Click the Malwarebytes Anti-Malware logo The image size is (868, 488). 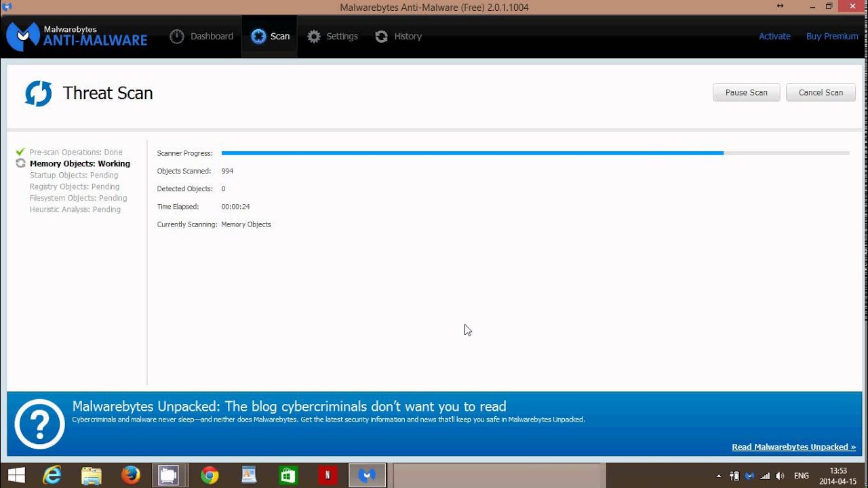point(77,37)
